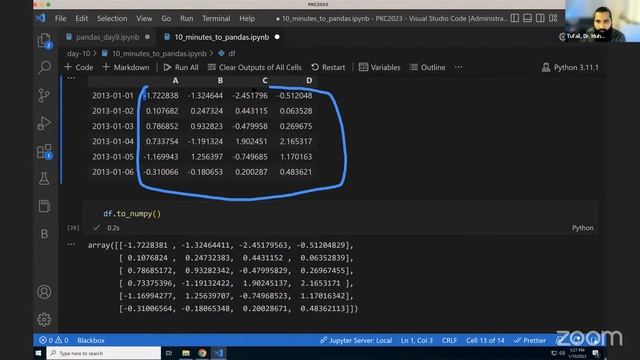Open the Testing flask view
Viewport: 640px width, 360px height.
[44, 178]
